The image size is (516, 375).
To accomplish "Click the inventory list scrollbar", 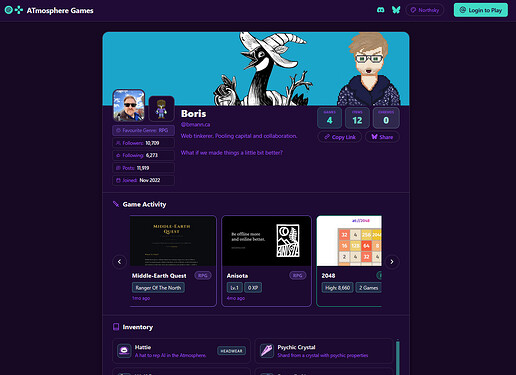I will pos(397,357).
